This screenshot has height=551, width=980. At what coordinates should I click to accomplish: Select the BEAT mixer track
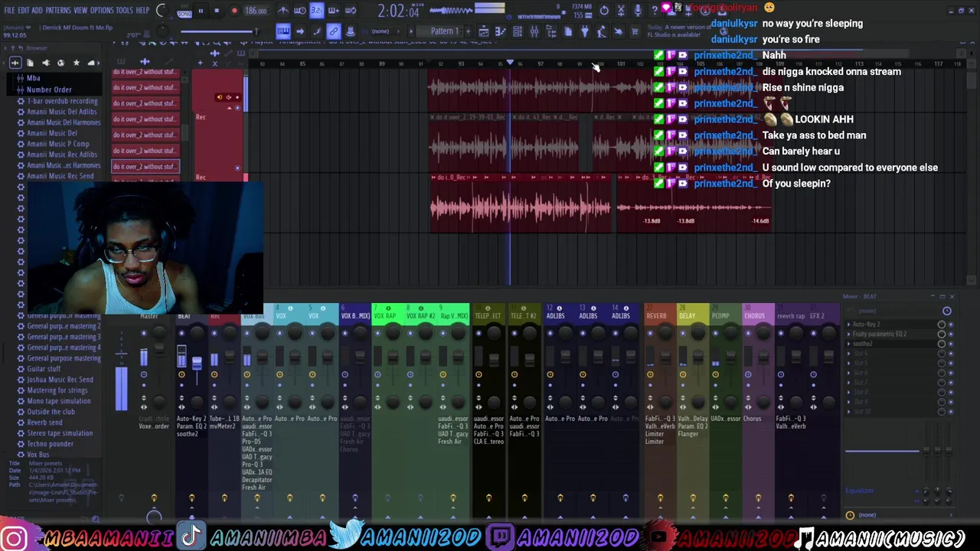pyautogui.click(x=184, y=316)
